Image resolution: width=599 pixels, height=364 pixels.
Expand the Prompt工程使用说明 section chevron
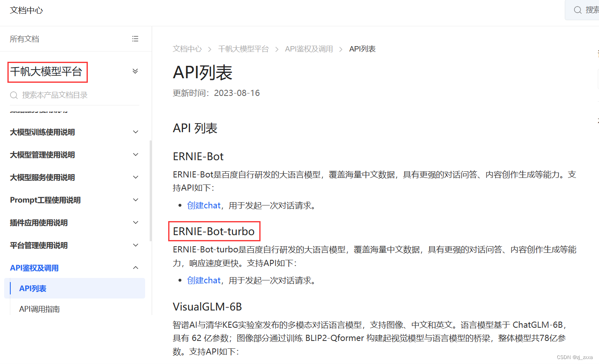click(x=136, y=200)
